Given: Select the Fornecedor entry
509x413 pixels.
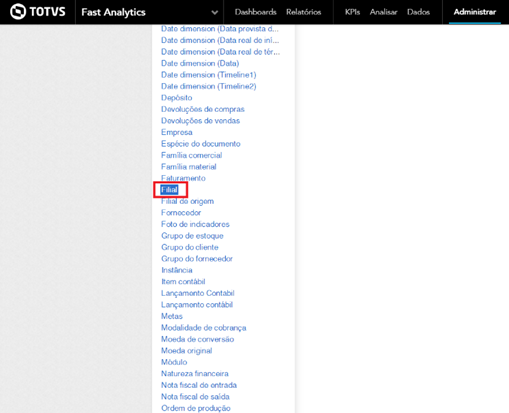Looking at the screenshot, I should [181, 213].
